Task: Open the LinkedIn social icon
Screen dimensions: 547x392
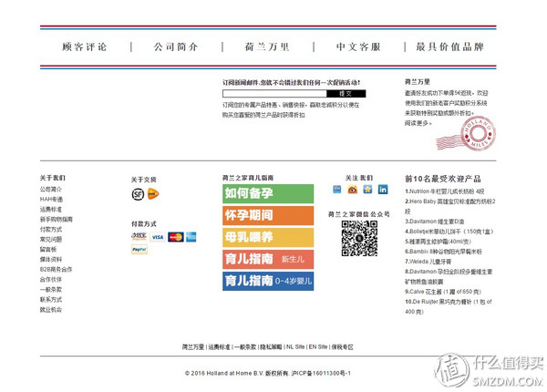Action: [383, 190]
